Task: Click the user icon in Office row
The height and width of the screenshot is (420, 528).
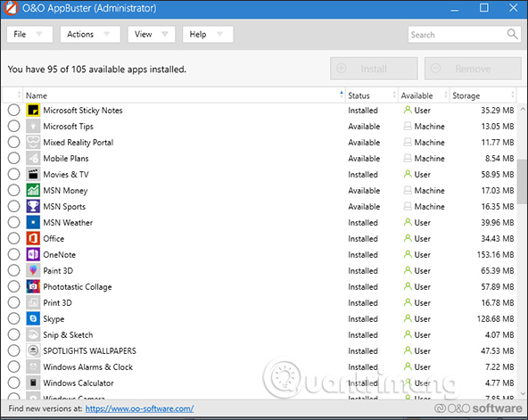Action: 408,238
